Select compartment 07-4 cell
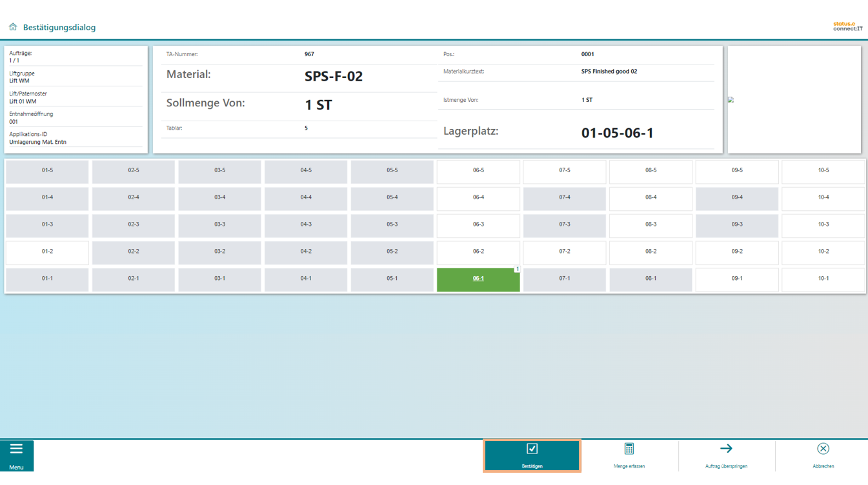 pos(564,198)
